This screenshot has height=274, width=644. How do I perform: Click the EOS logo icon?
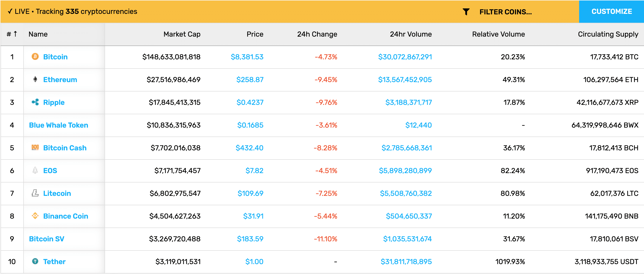35,170
